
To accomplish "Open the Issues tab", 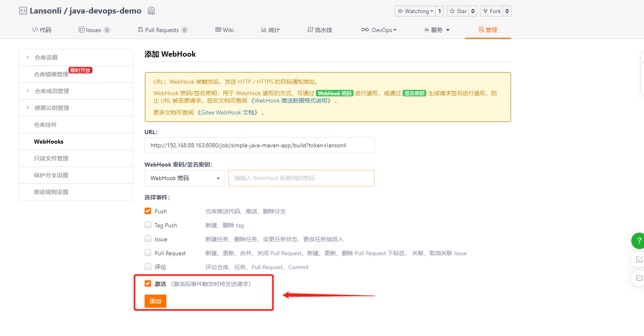I will 94,30.
